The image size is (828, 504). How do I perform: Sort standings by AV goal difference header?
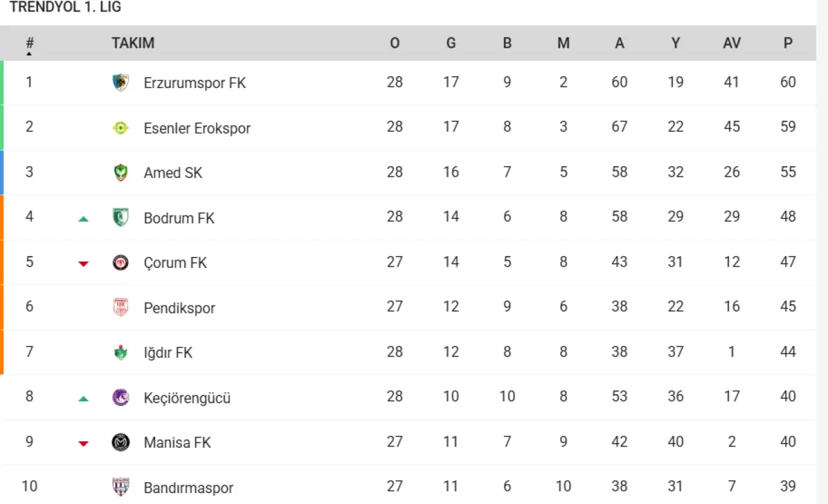click(x=732, y=43)
